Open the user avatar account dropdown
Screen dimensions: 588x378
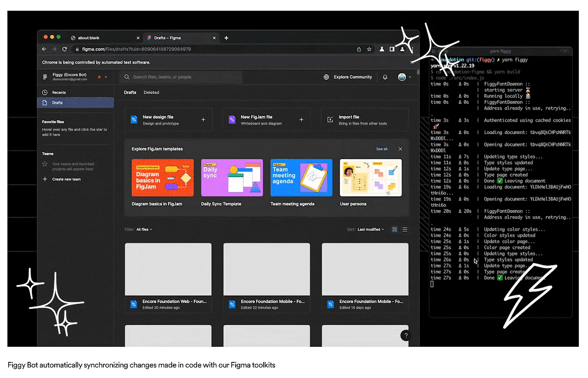point(404,77)
